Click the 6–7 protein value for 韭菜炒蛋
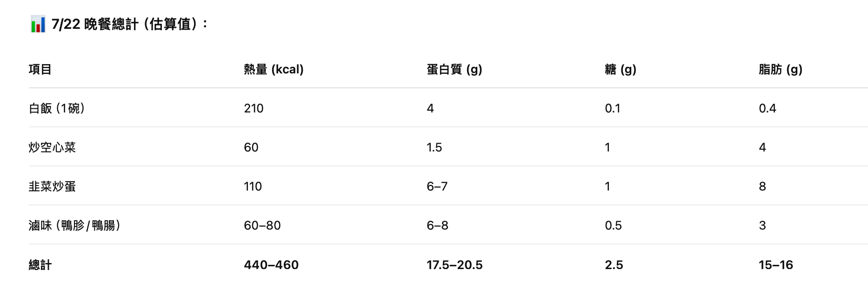The width and height of the screenshot is (868, 303). click(x=437, y=186)
